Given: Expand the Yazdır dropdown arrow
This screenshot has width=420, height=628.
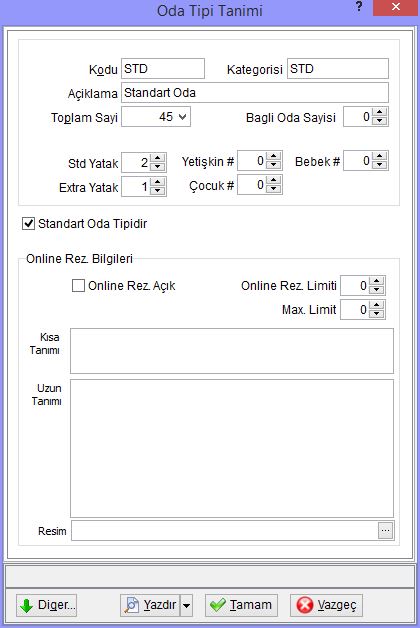Looking at the screenshot, I should pos(186,605).
